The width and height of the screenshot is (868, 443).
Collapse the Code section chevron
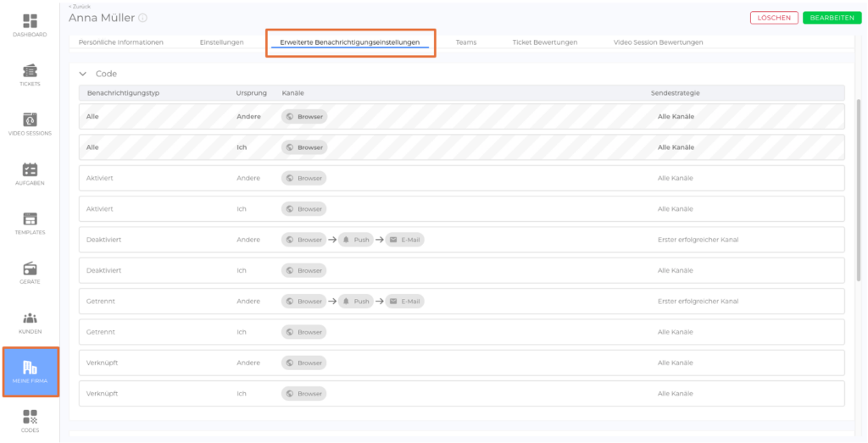pos(83,74)
